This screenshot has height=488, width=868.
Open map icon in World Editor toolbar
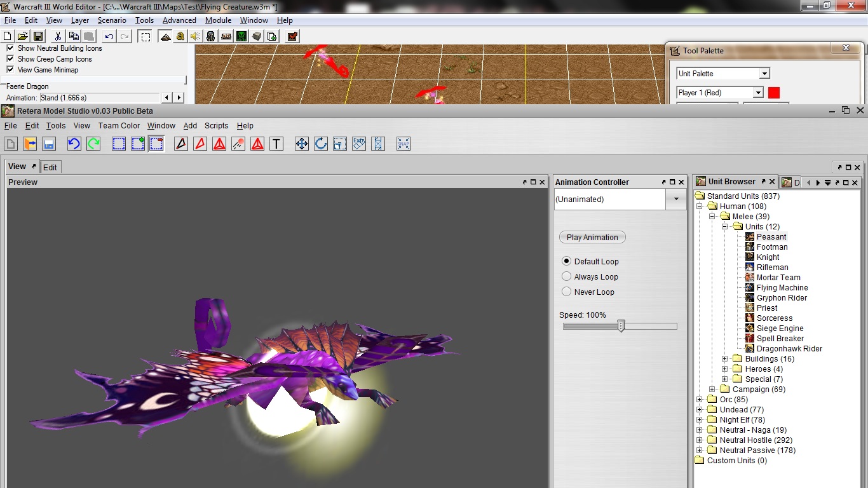tap(22, 36)
